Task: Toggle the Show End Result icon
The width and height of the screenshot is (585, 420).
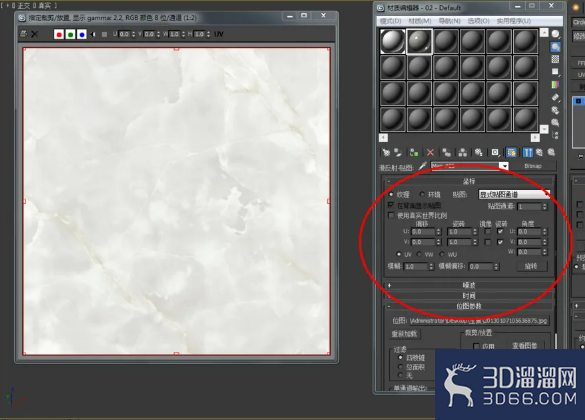Action: (x=528, y=152)
